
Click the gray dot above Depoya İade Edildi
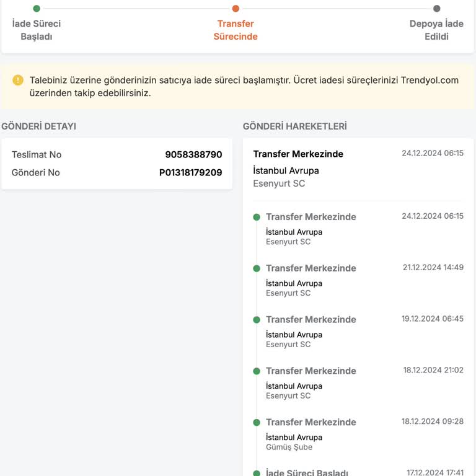point(436,9)
